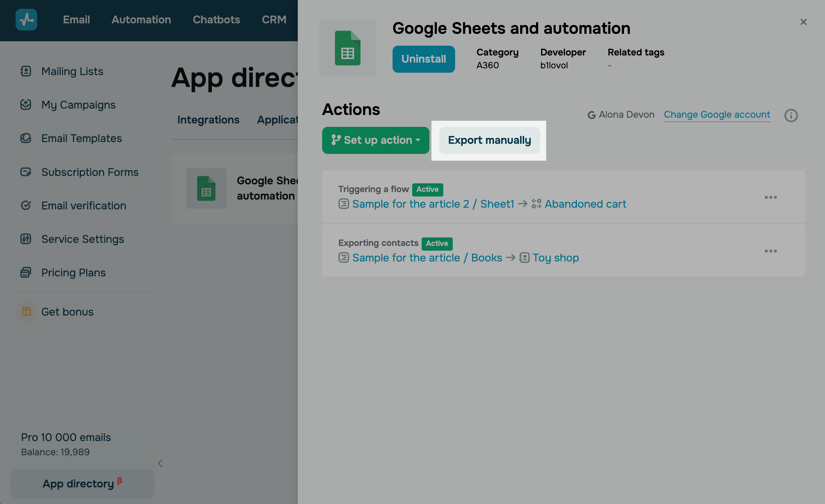Click the SendPulse logo icon
This screenshot has height=504, width=825.
pyautogui.click(x=26, y=20)
